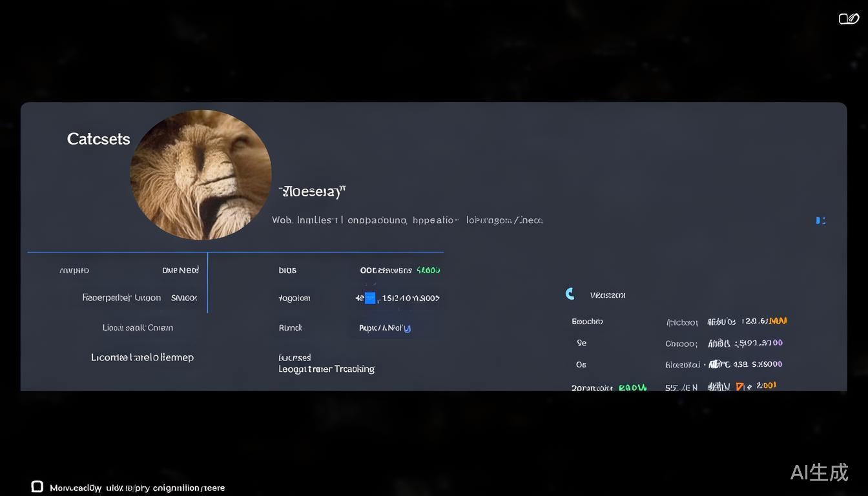868x496 pixels.
Task: Select the Licomea tarelo liemep item
Action: [142, 357]
